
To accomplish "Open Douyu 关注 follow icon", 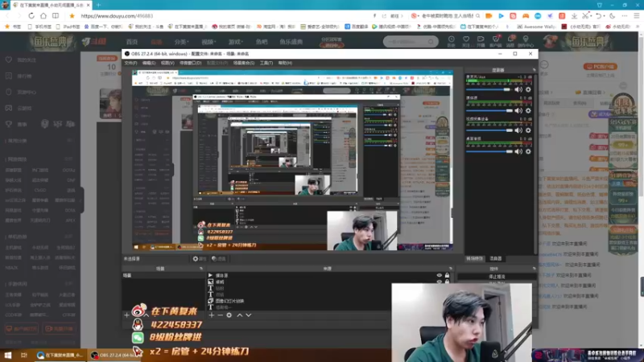I will point(466,41).
